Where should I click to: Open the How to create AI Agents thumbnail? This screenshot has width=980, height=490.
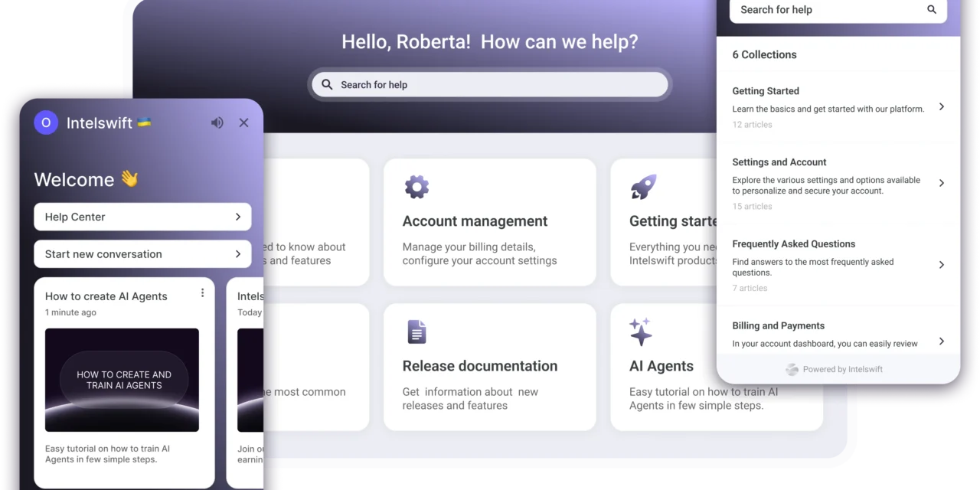(122, 380)
